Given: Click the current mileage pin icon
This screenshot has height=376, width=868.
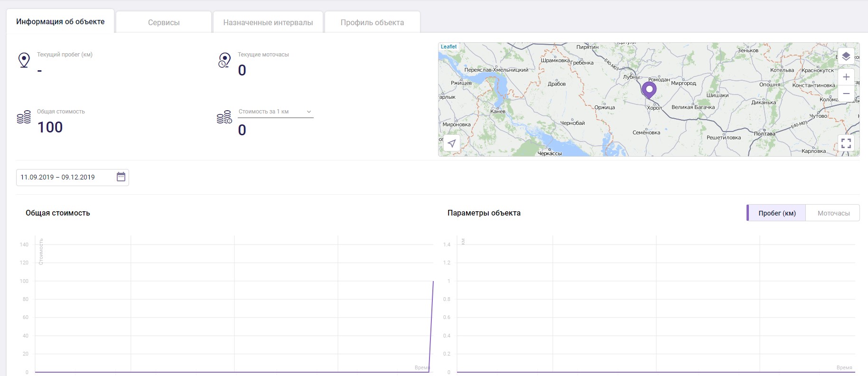Looking at the screenshot, I should (24, 60).
